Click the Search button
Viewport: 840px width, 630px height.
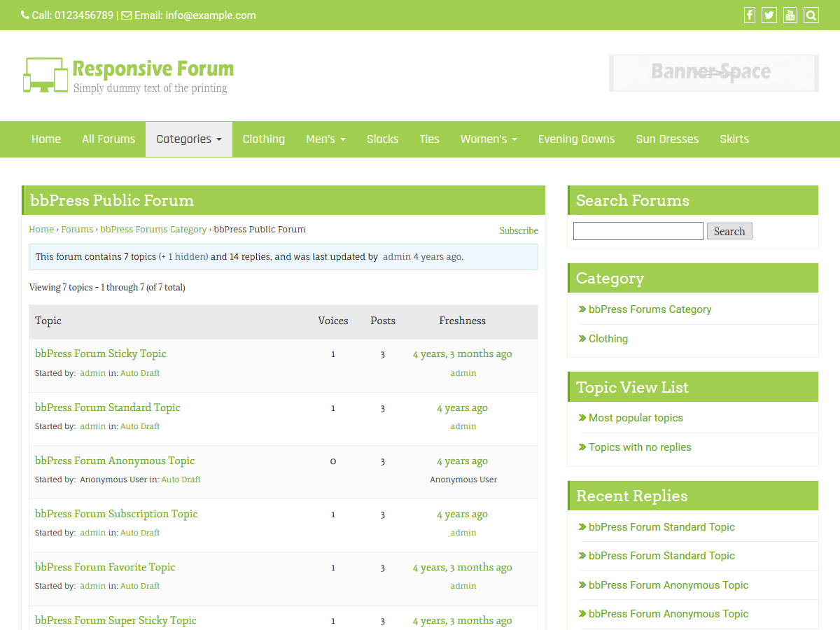point(729,231)
